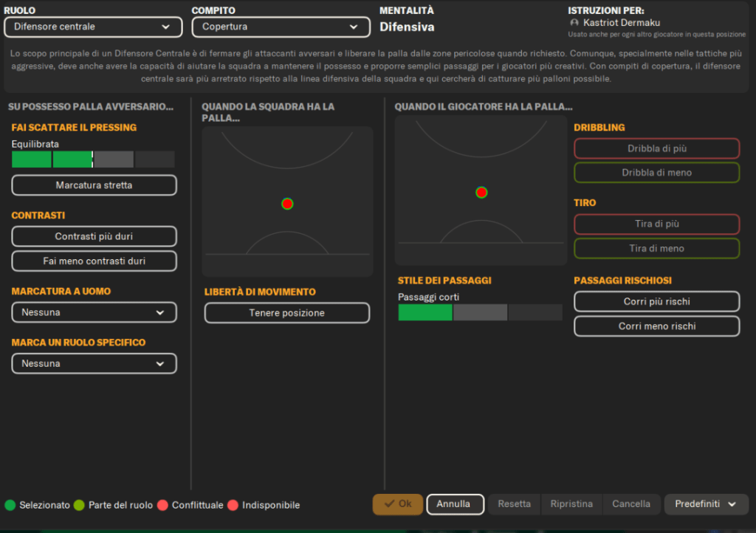Enable the Corri meno rischi option
Screen dimensions: 756x533
pos(656,326)
